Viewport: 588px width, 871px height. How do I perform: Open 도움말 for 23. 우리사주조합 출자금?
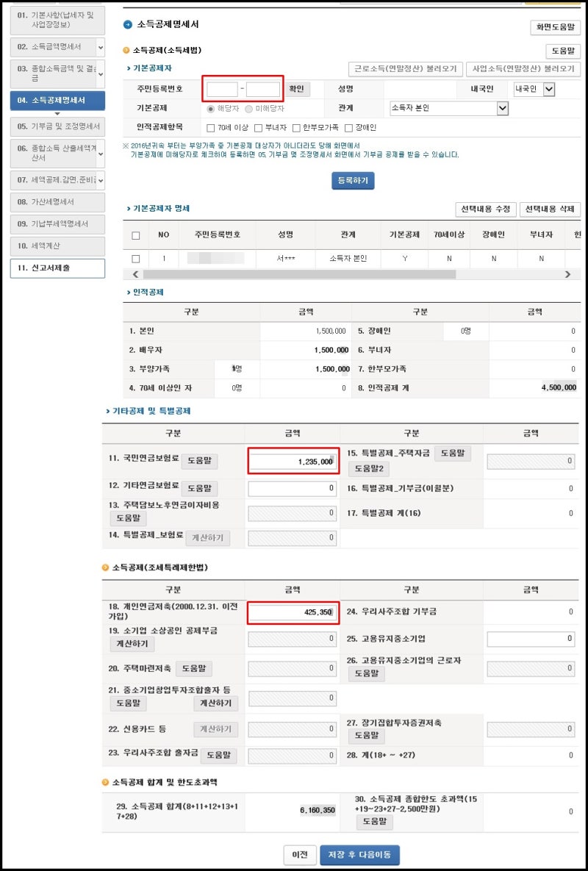[219, 756]
